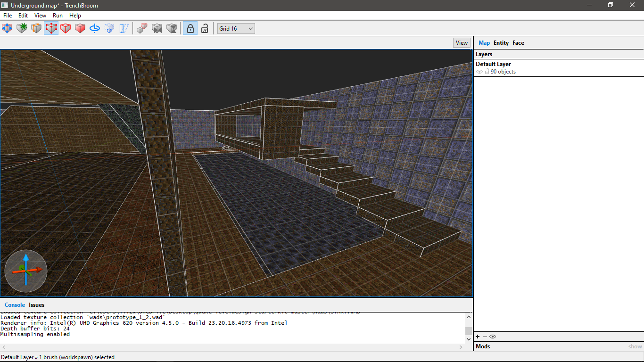
Task: Click the TrenchBroom title bar app icon
Action: 5,5
